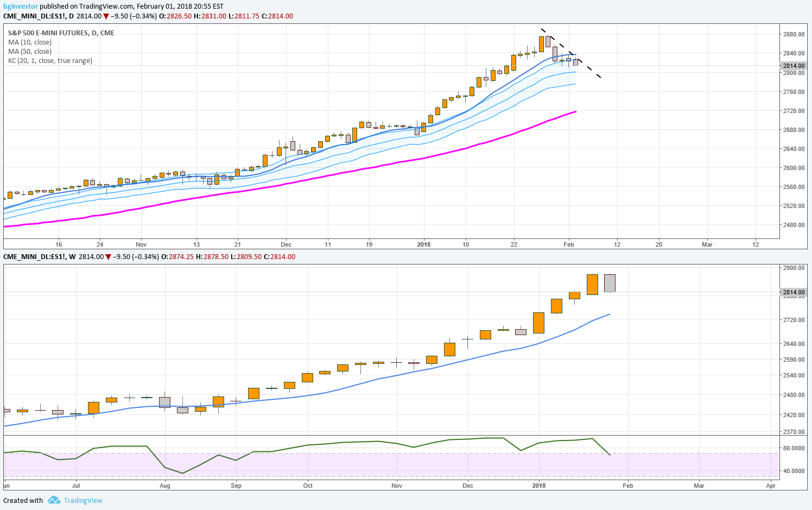
Task: Click the Apr label on weekly time axis
Action: tap(771, 486)
